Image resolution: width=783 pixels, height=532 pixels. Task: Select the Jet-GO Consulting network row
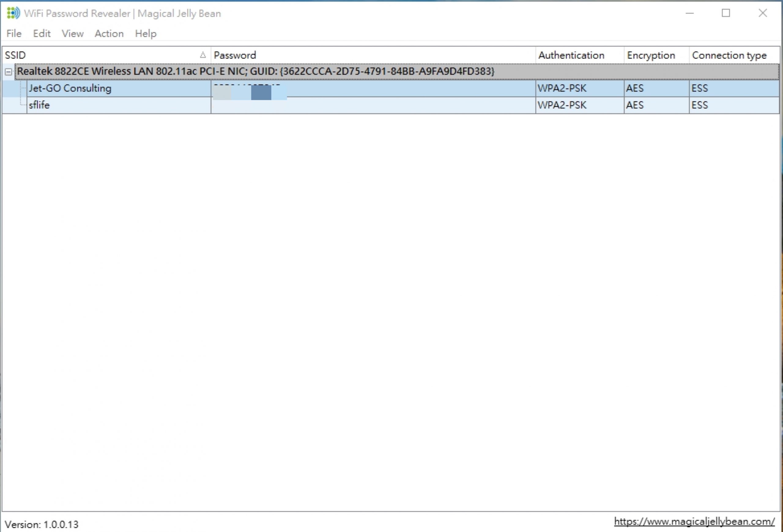[x=70, y=88]
